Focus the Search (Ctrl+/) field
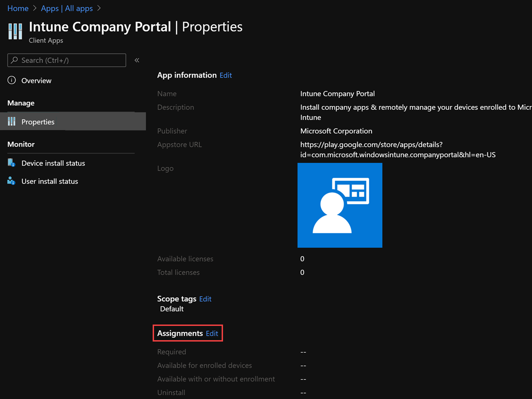This screenshot has width=532, height=399. click(67, 60)
